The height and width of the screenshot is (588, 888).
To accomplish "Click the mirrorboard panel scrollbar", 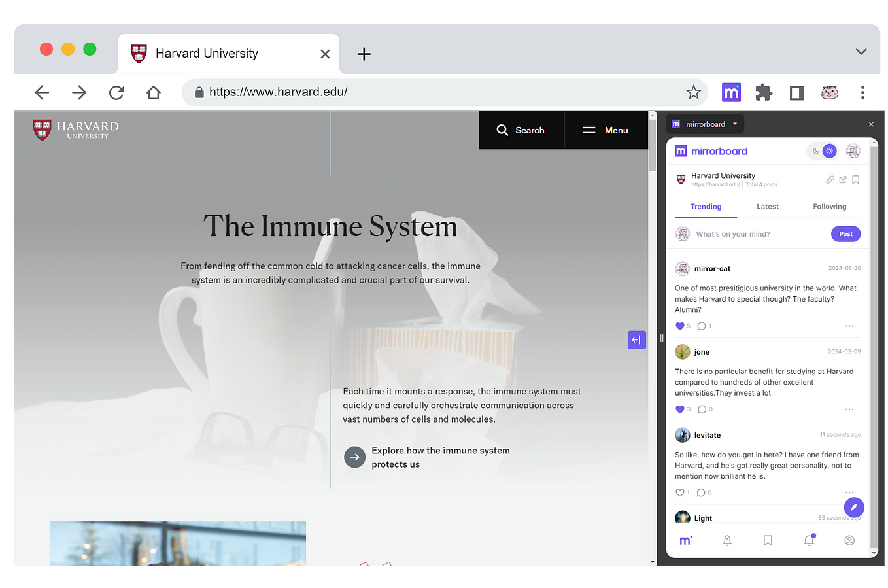I will [x=874, y=347].
